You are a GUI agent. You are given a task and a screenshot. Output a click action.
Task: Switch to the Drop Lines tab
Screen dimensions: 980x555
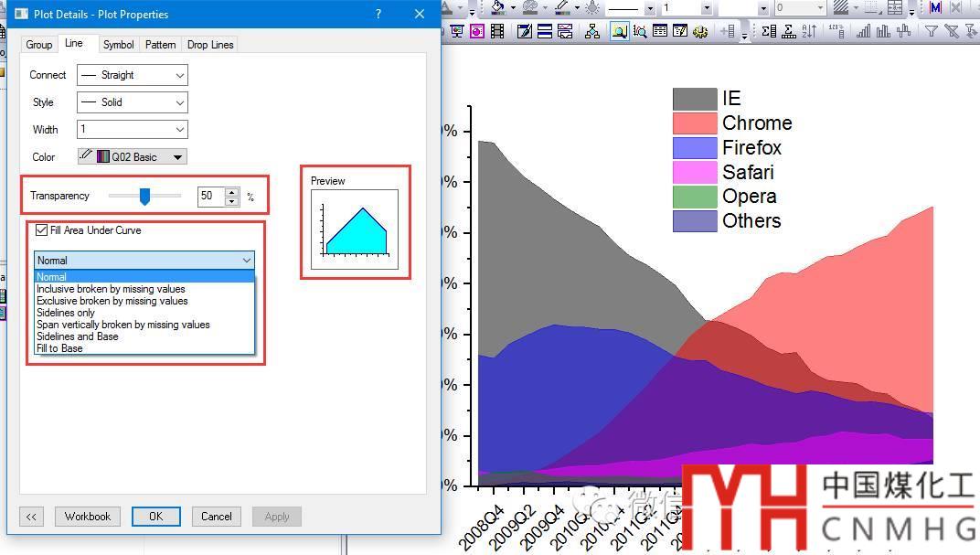point(210,45)
